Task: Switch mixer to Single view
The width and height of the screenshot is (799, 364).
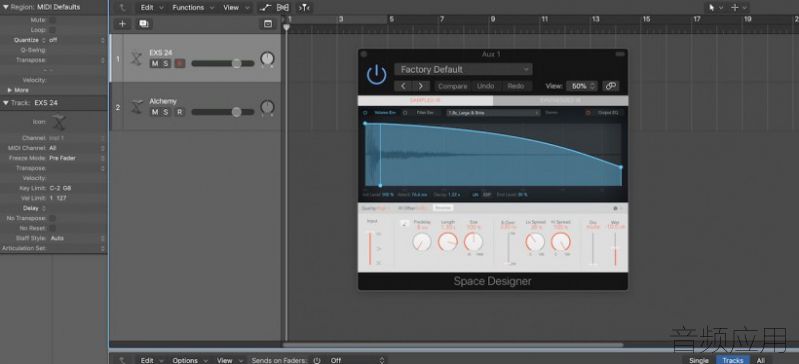Action: [699, 360]
